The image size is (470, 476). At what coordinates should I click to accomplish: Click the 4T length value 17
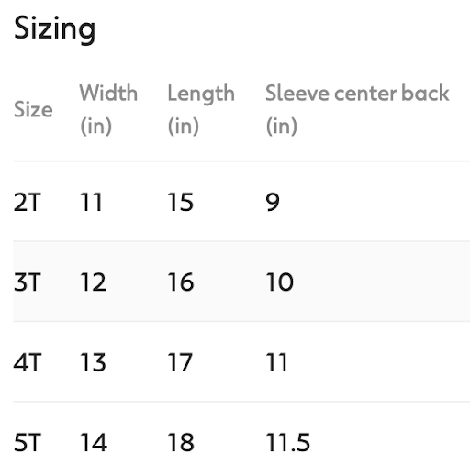point(180,362)
